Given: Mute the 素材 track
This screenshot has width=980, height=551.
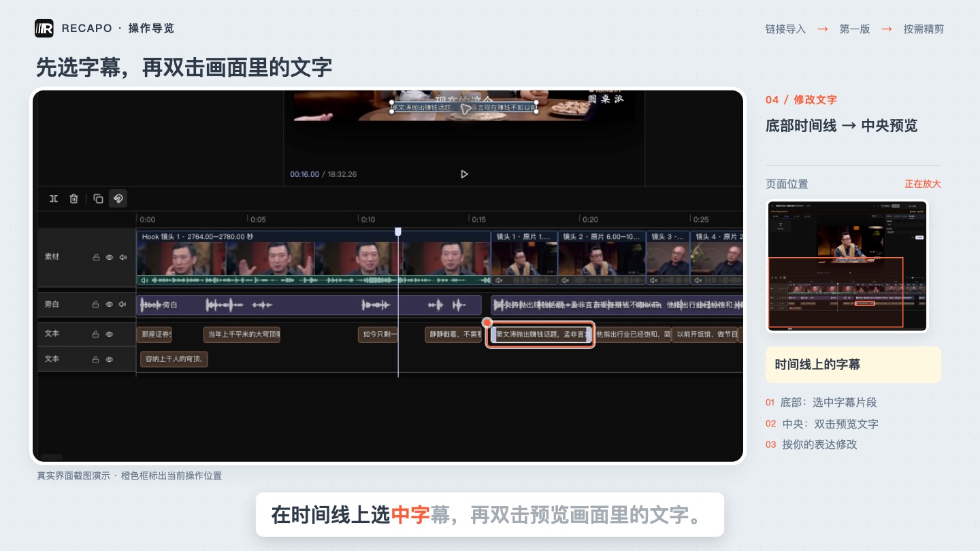Looking at the screenshot, I should pyautogui.click(x=122, y=258).
